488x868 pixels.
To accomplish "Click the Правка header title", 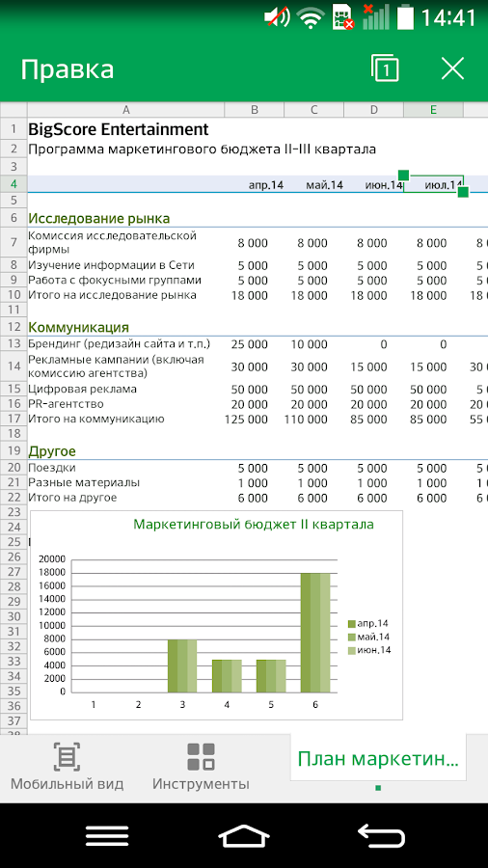I will tap(68, 69).
